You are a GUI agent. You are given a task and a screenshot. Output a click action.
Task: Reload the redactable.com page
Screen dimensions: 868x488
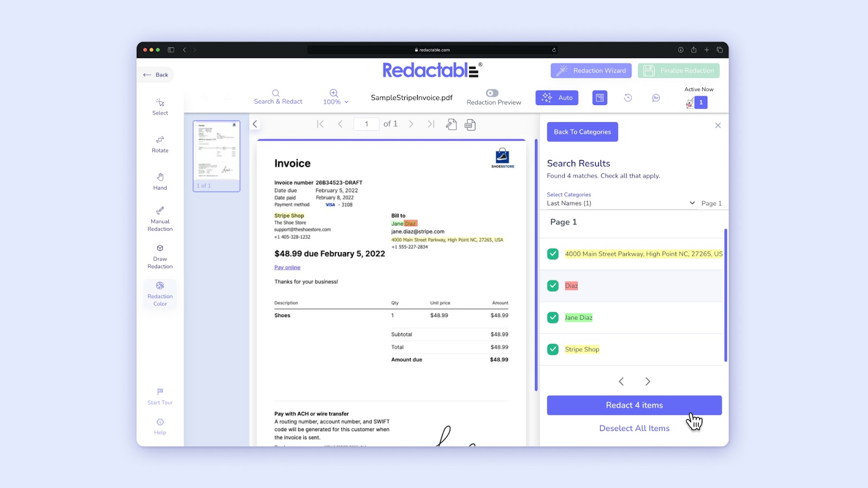click(554, 50)
